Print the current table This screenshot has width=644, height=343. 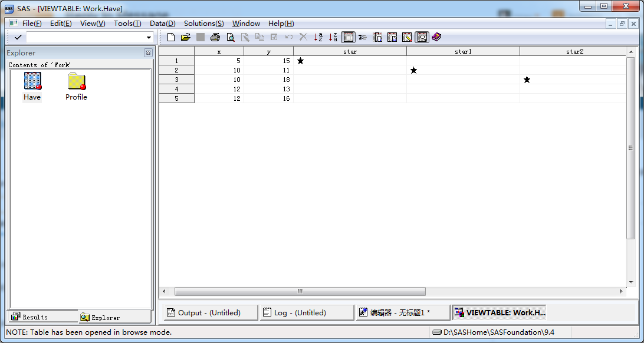click(215, 37)
